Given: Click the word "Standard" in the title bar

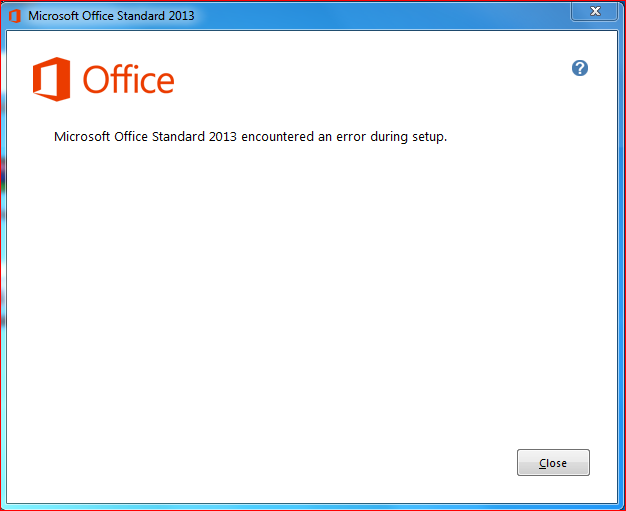Looking at the screenshot, I should point(141,16).
